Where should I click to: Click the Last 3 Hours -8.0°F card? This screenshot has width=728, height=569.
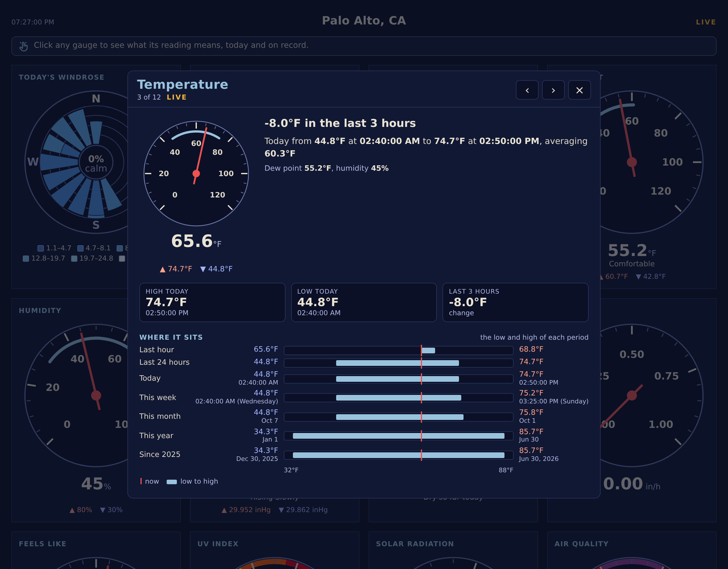click(515, 302)
